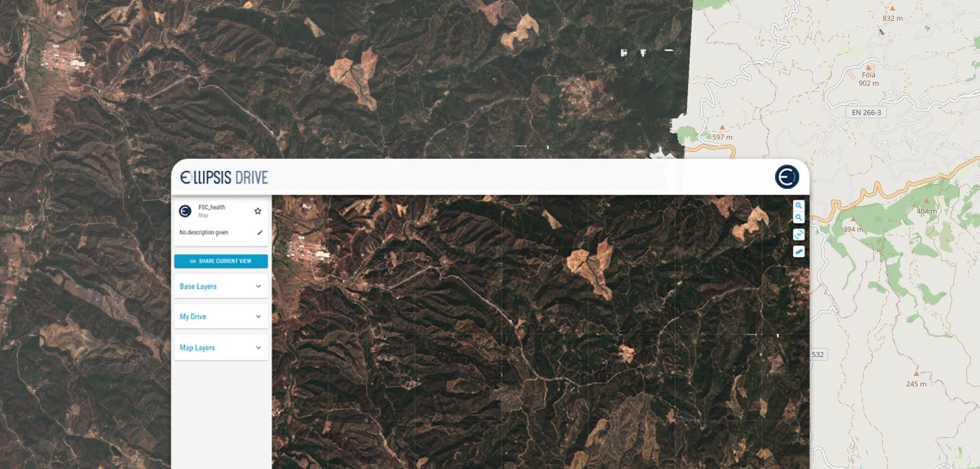Viewport: 980px width, 469px height.
Task: Click the Share Current View button
Action: [221, 261]
